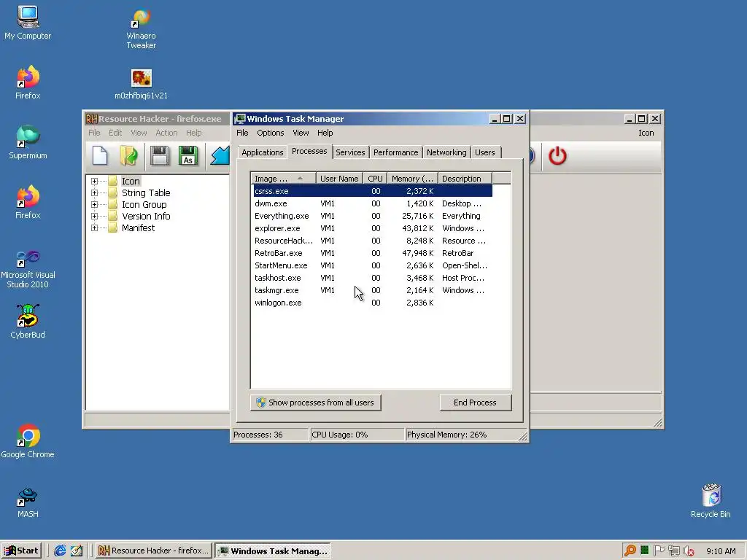Click the quick launch icon beside Internet Explorer
Image resolution: width=747 pixels, height=560 pixels.
click(76, 551)
